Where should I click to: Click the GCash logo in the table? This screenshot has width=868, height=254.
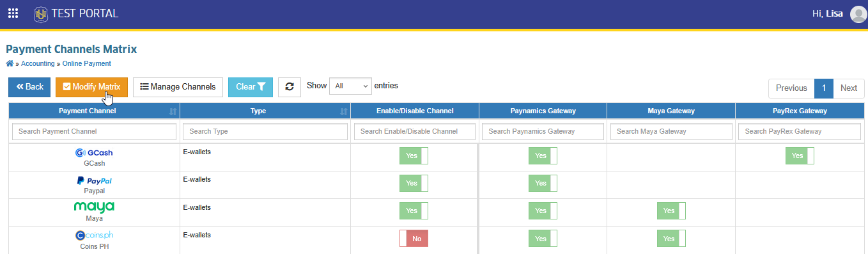(94, 153)
